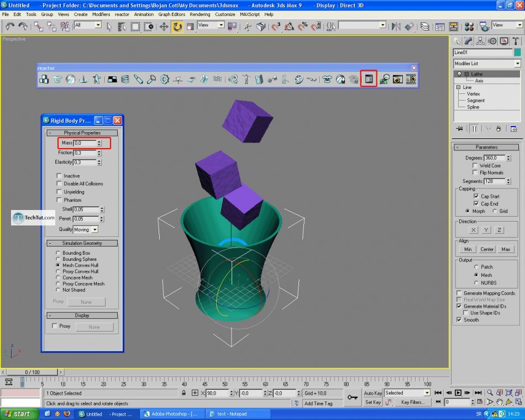Screen dimensions: 525x420
Task: Add a reactor Motor icon
Action: pyautogui.click(x=164, y=79)
